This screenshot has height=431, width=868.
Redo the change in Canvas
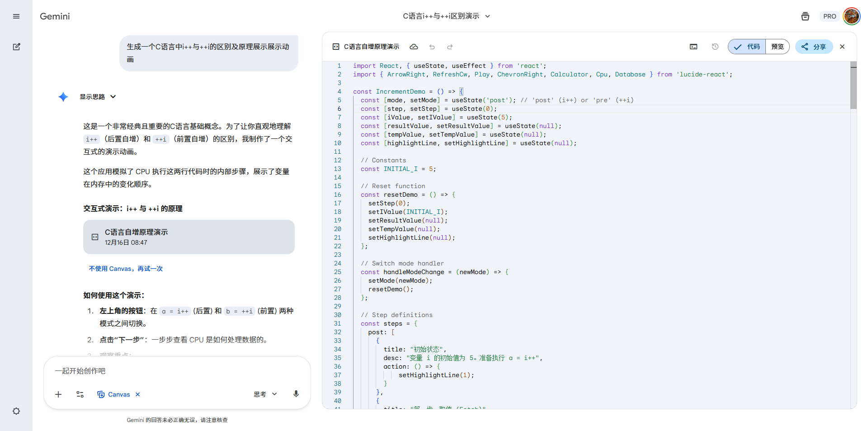coord(449,47)
